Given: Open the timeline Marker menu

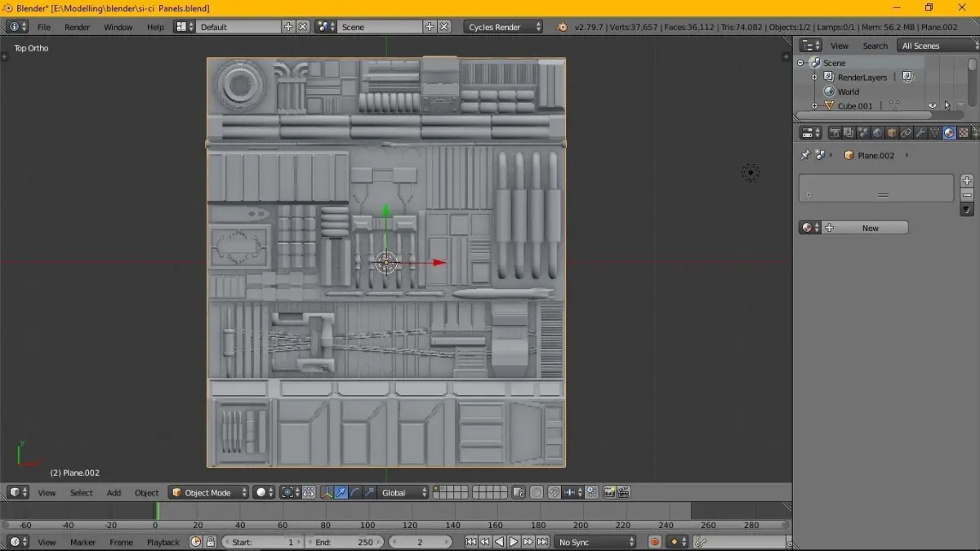Looking at the screenshot, I should pyautogui.click(x=83, y=542).
